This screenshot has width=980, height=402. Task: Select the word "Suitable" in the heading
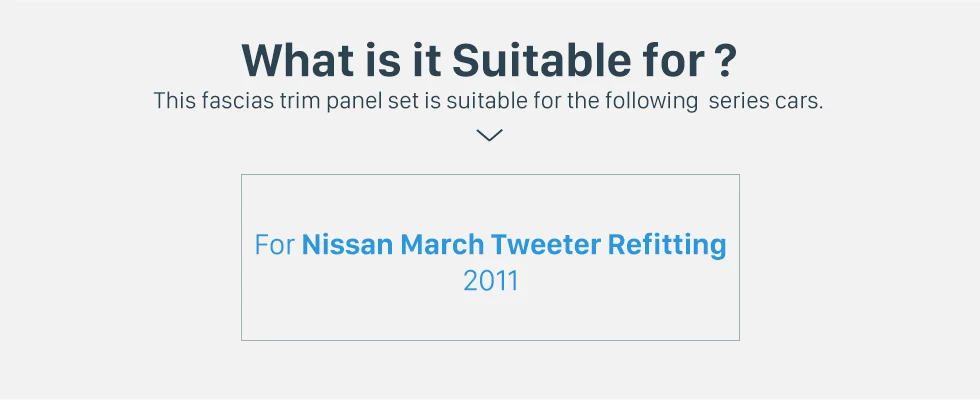tap(524, 60)
